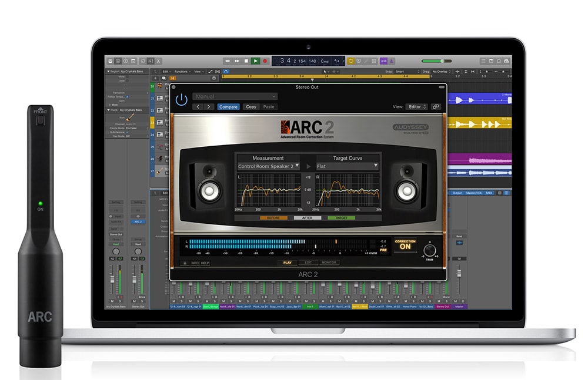The width and height of the screenshot is (588, 380).
Task: Select the EDIT mode tab
Action: pyautogui.click(x=308, y=263)
